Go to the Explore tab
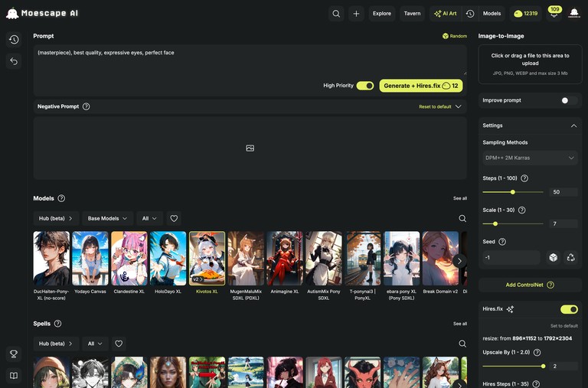This screenshot has height=388, width=588. click(381, 13)
